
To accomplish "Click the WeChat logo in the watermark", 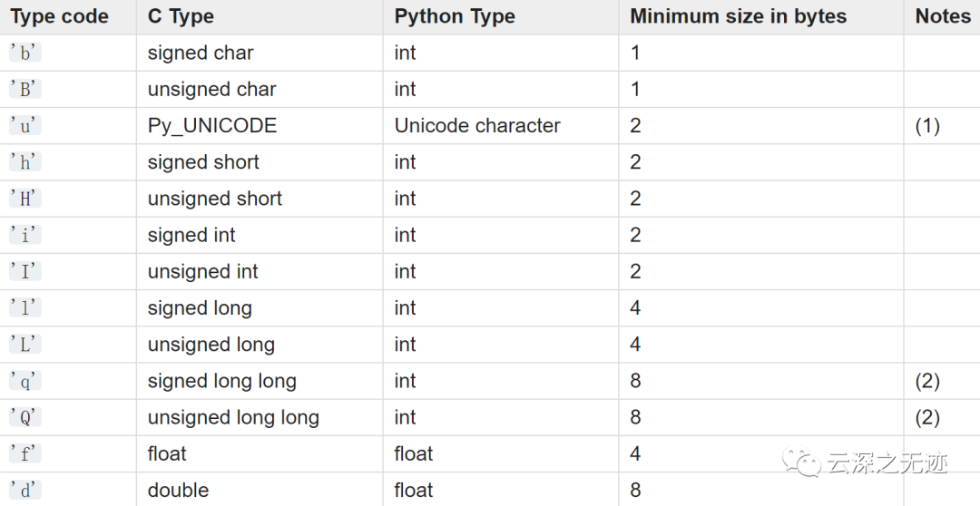I will 805,464.
